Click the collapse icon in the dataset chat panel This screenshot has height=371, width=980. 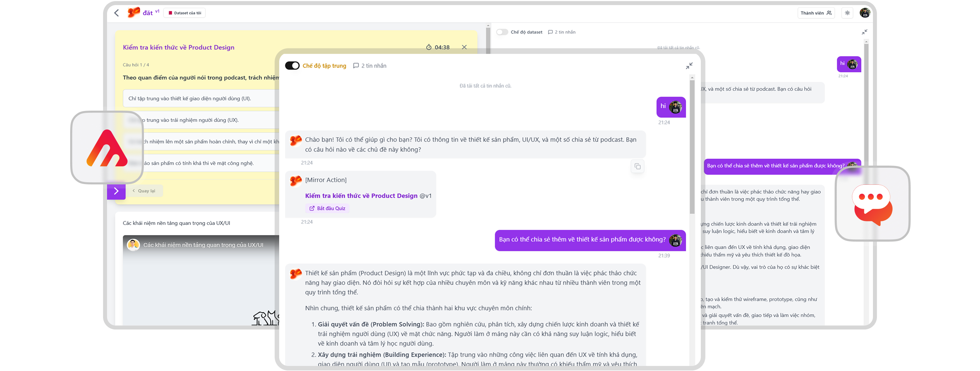[864, 32]
